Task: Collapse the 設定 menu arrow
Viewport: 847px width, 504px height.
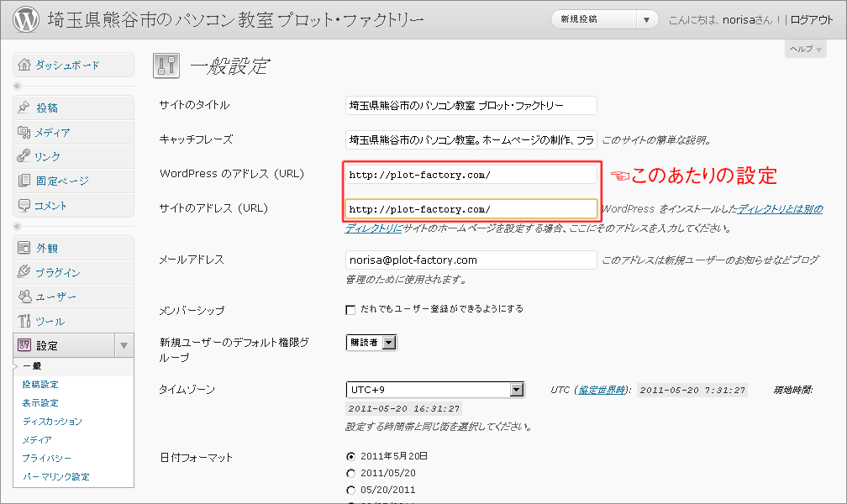Action: [x=124, y=346]
